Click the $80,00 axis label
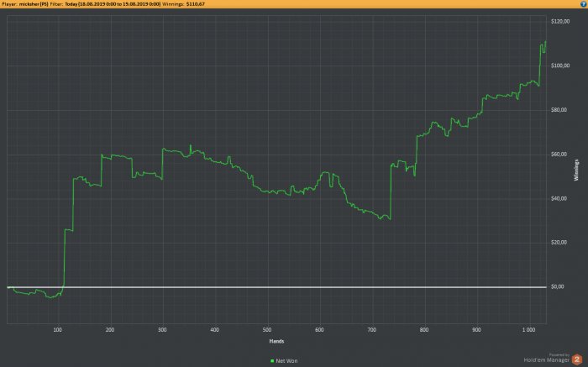The width and height of the screenshot is (588, 367). coord(559,110)
